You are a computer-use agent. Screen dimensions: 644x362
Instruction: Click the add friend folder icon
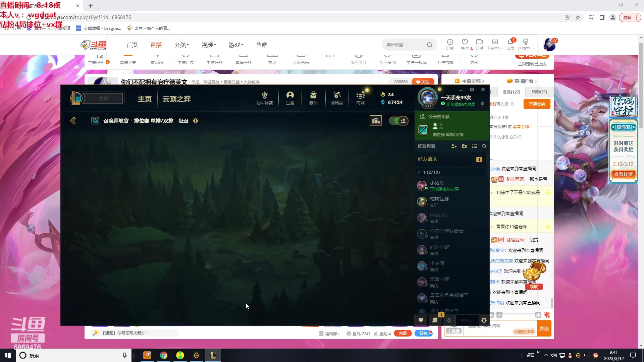tap(464, 146)
